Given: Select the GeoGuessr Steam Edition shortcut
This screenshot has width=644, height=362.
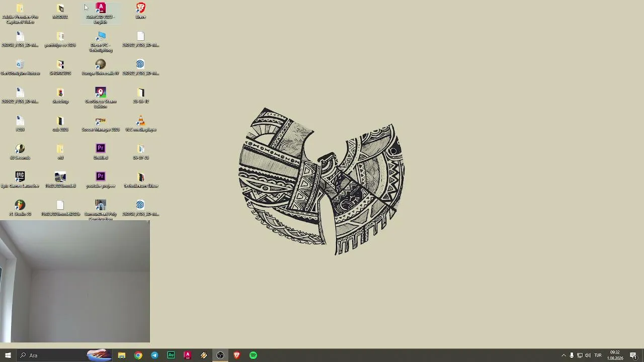Looking at the screenshot, I should 101,98.
